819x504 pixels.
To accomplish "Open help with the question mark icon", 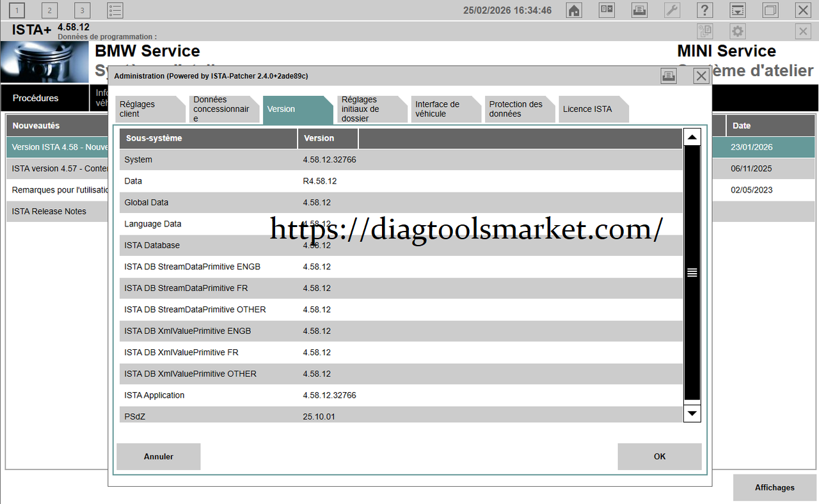I will (704, 10).
